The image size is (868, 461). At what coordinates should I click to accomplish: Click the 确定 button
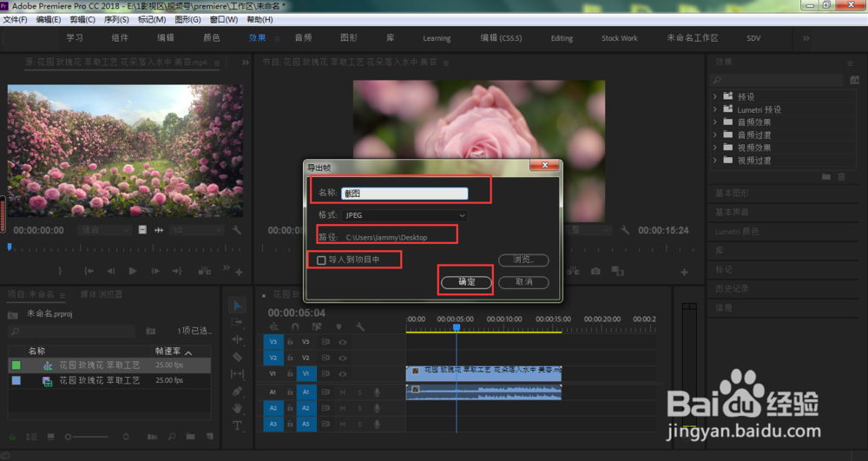[x=466, y=281]
